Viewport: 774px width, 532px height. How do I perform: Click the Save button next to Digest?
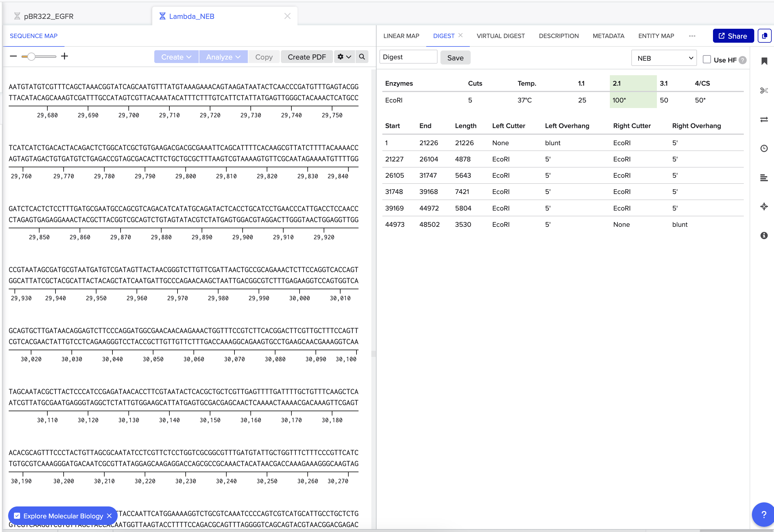point(455,57)
